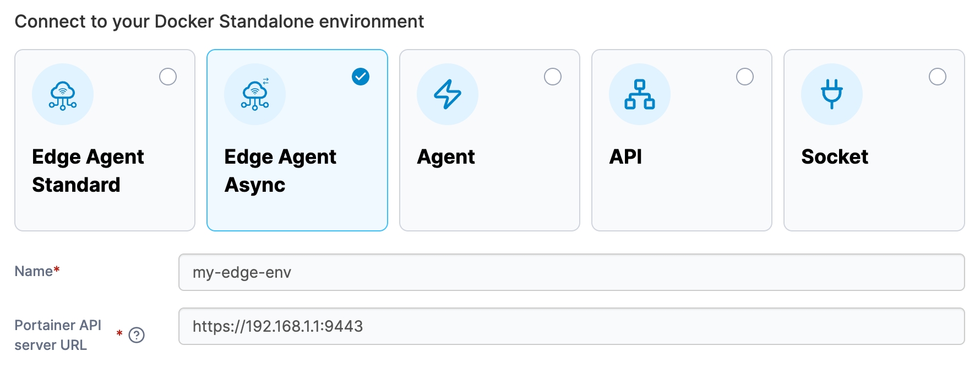This screenshot has height=367, width=980.
Task: Open the Portainer API server URL help tooltip
Action: click(x=137, y=335)
